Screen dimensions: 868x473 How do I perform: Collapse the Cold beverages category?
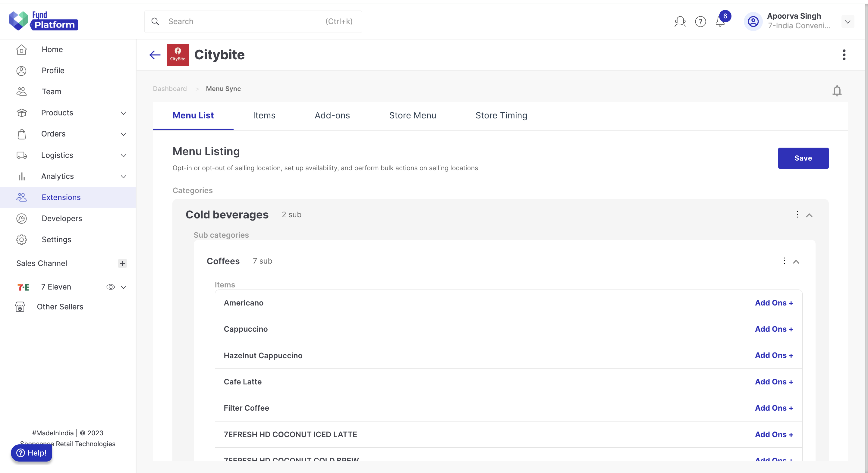tap(809, 215)
